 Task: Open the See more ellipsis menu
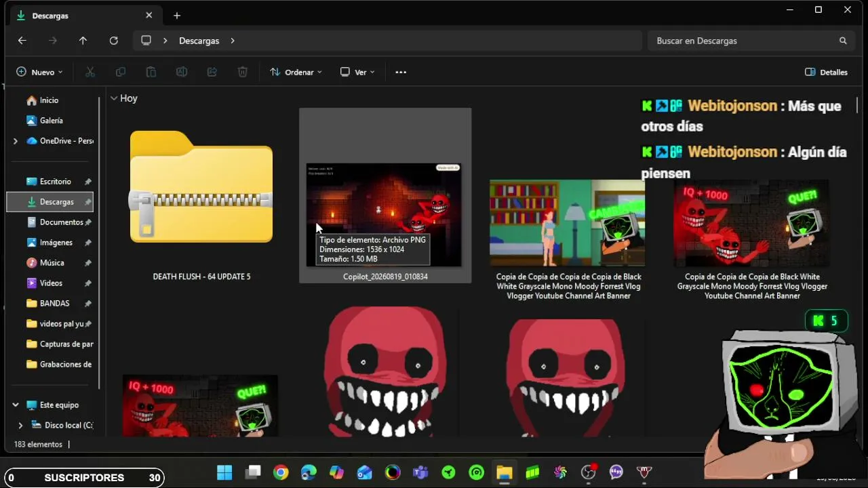[401, 72]
